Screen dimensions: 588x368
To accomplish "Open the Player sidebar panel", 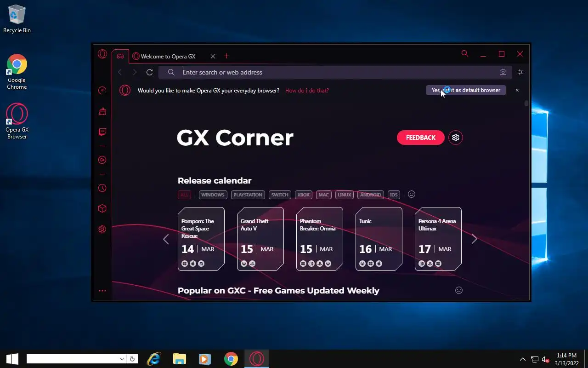I will tap(102, 160).
